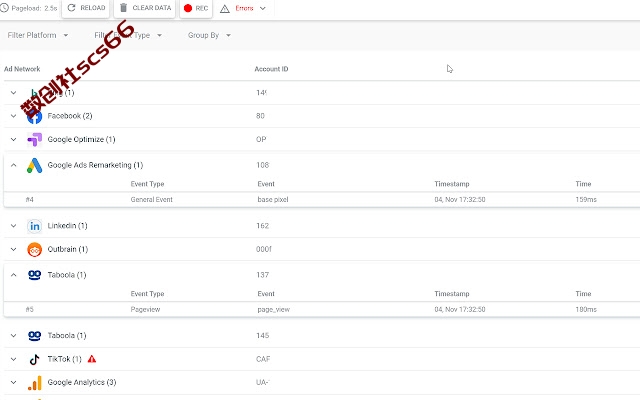The image size is (640, 400).
Task: Click the Pageload 2.5s text
Action: point(34,8)
